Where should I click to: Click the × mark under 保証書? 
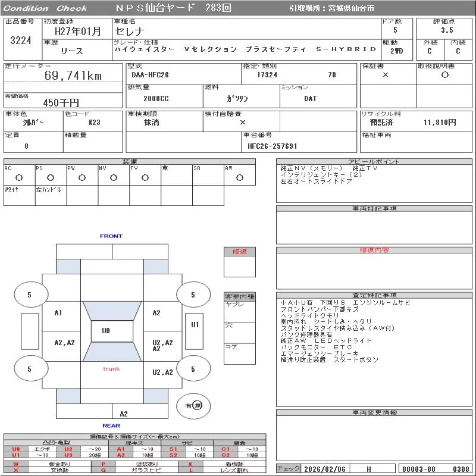(386, 75)
